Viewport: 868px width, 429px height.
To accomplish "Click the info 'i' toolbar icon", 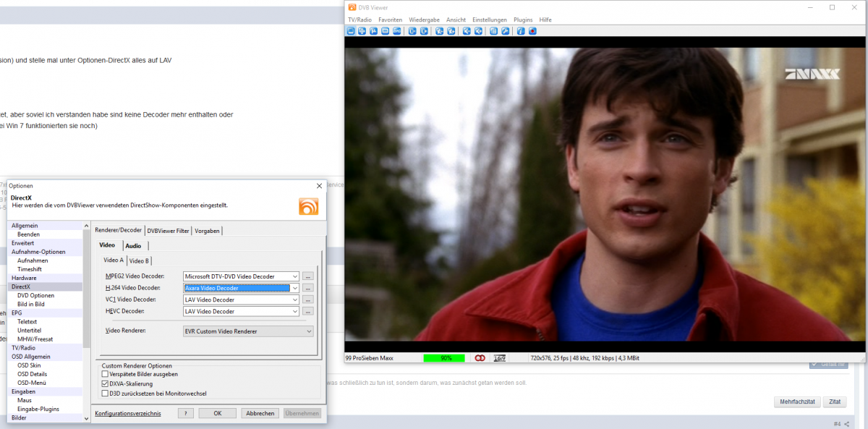I will pyautogui.click(x=521, y=31).
